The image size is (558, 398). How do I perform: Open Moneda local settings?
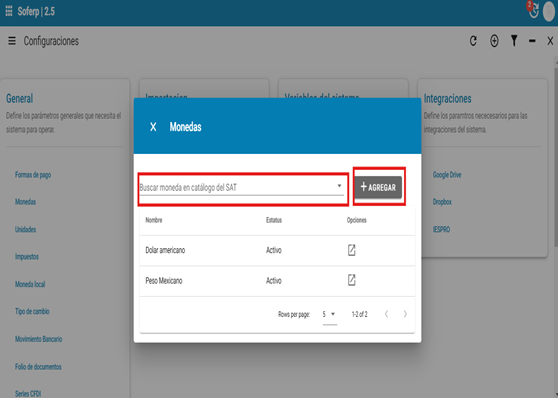pyautogui.click(x=30, y=284)
